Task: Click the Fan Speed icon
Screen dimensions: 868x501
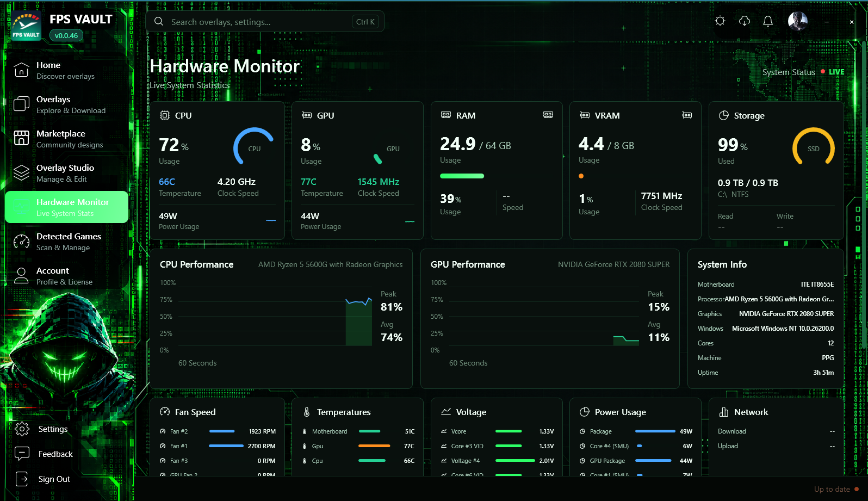Action: 165,412
